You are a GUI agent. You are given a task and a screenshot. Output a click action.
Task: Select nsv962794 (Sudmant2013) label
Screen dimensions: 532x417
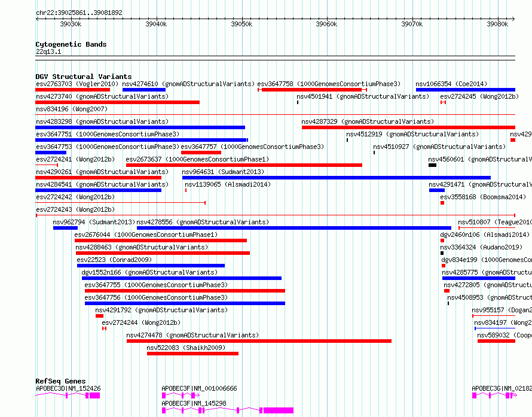[94, 222]
